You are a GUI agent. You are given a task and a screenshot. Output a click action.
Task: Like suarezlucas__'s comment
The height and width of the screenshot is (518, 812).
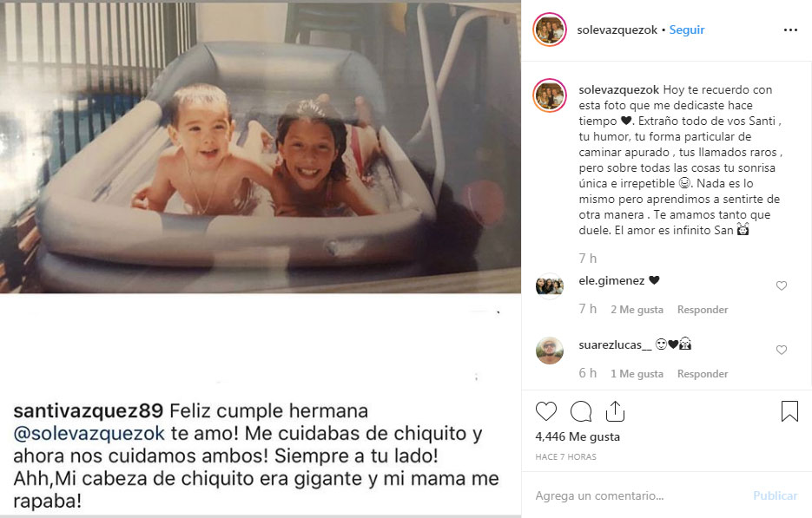782,350
